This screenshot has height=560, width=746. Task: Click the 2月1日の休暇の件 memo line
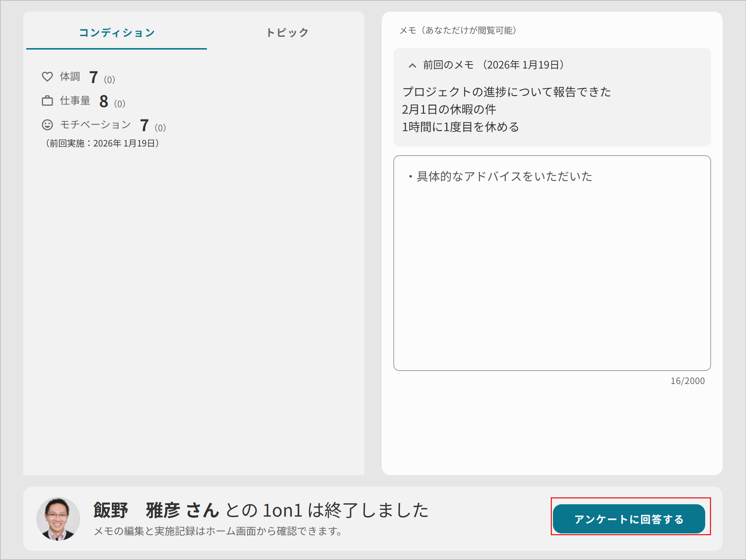(x=450, y=110)
